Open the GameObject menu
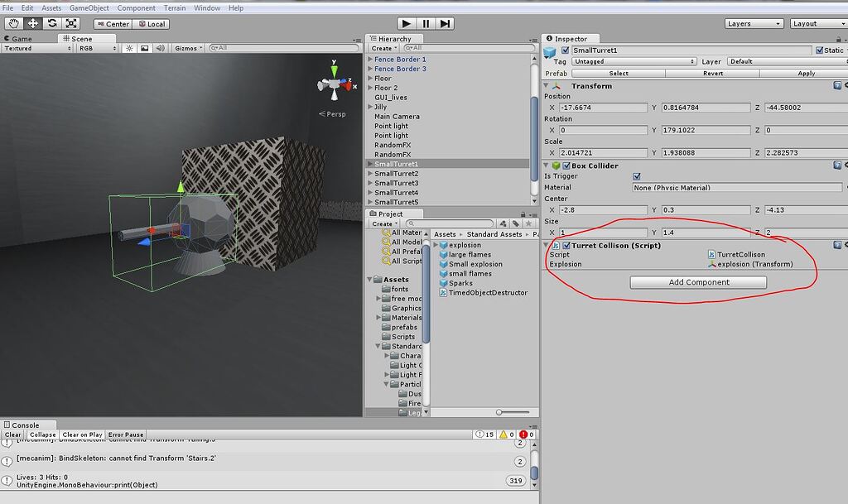This screenshot has height=504, width=848. coord(89,7)
